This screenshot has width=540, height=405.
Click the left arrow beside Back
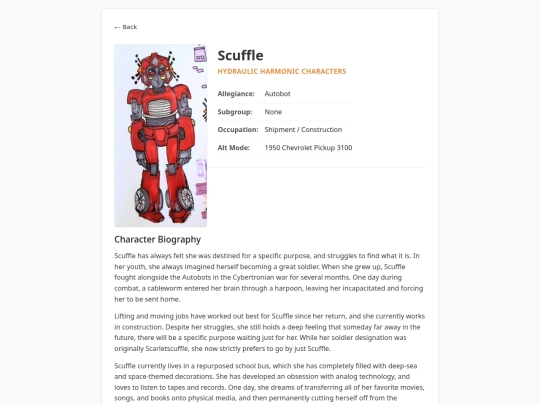pyautogui.click(x=117, y=27)
